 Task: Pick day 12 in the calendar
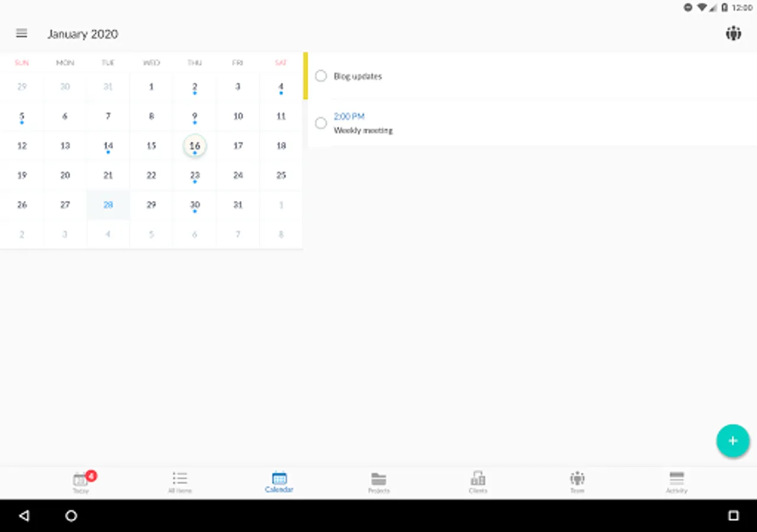[x=22, y=146]
